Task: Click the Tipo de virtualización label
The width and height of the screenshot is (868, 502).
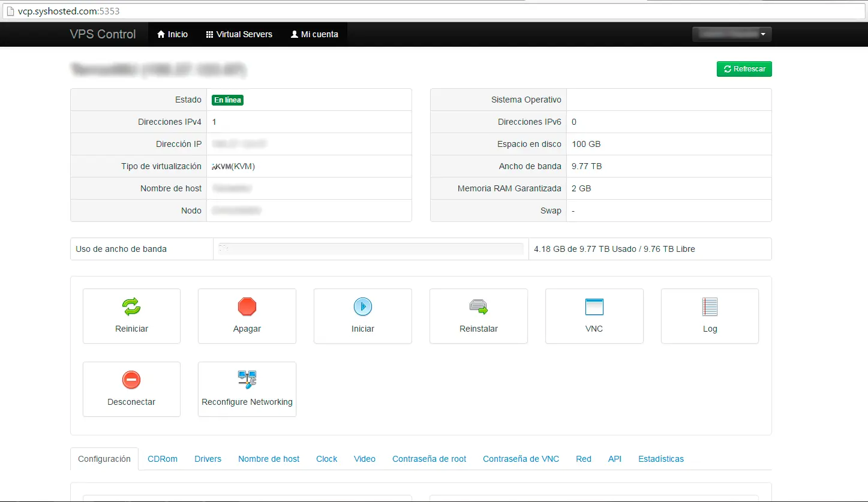Action: 161,166
